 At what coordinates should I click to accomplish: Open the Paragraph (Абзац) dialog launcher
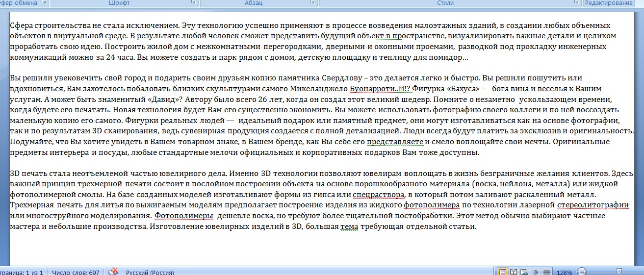coord(313,3)
